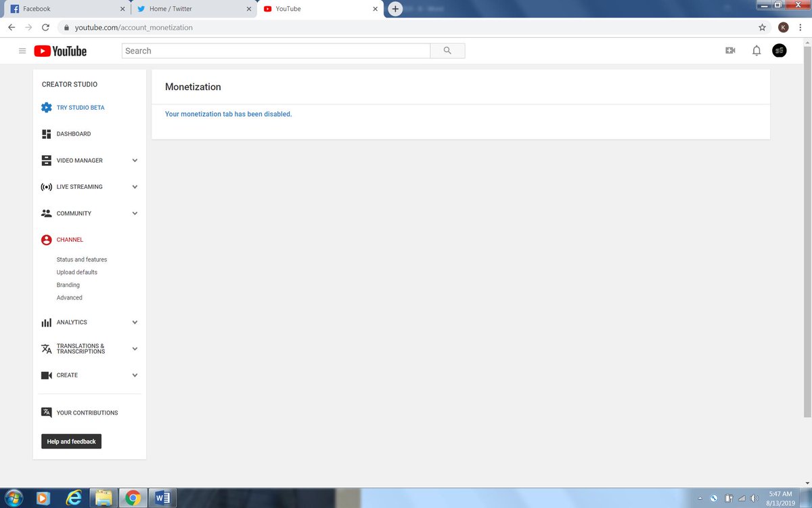Click the network signal tray icon
812x508 pixels.
pyautogui.click(x=742, y=498)
